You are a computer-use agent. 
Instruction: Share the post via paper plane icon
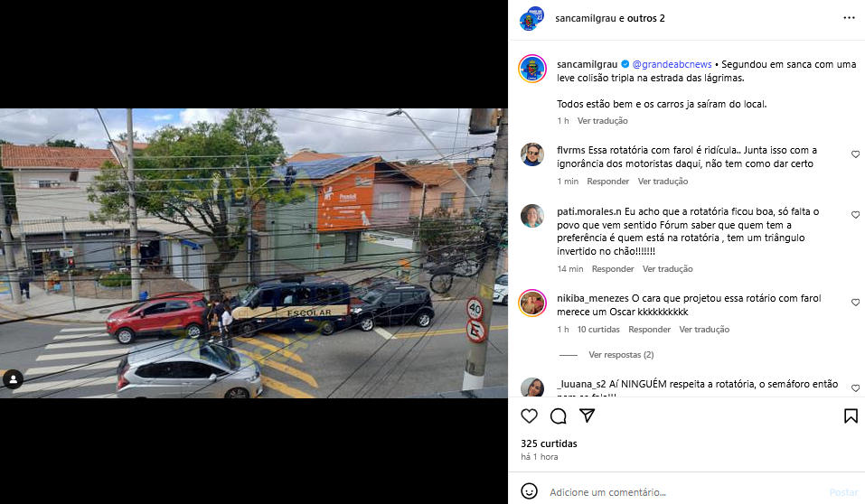pos(587,415)
